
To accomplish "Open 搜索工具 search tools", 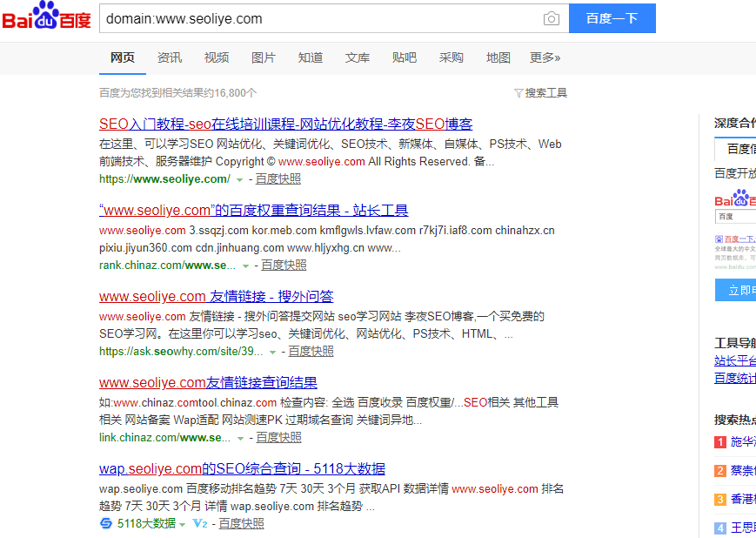I will pos(545,93).
